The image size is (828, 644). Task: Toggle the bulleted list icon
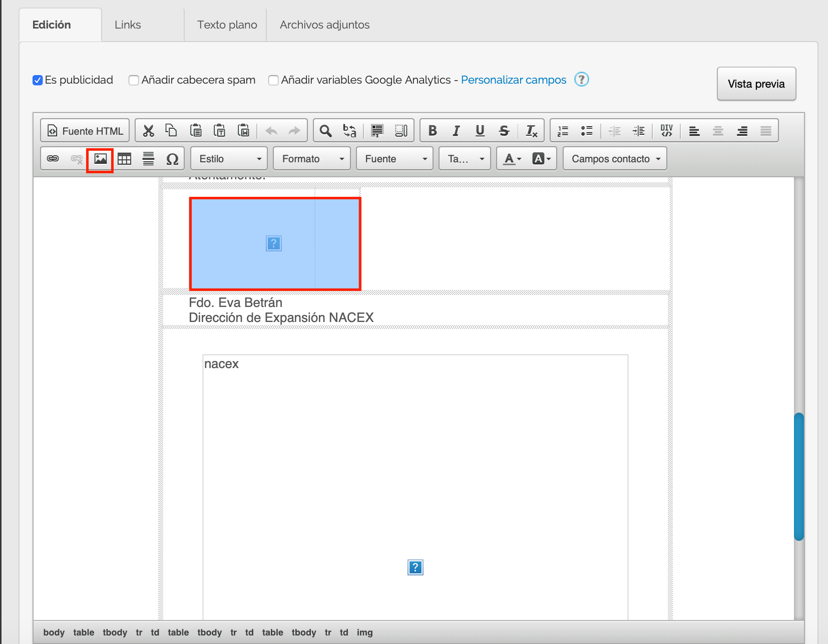coord(587,131)
